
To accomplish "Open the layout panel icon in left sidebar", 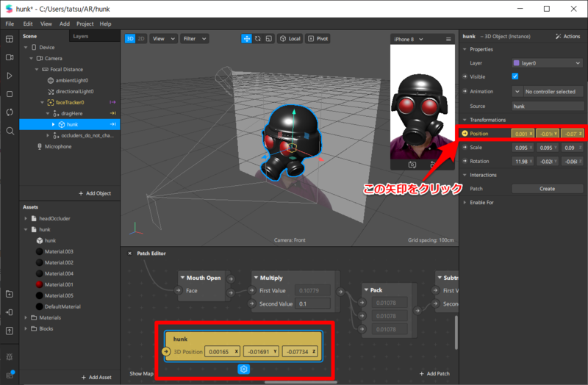I will (10, 39).
